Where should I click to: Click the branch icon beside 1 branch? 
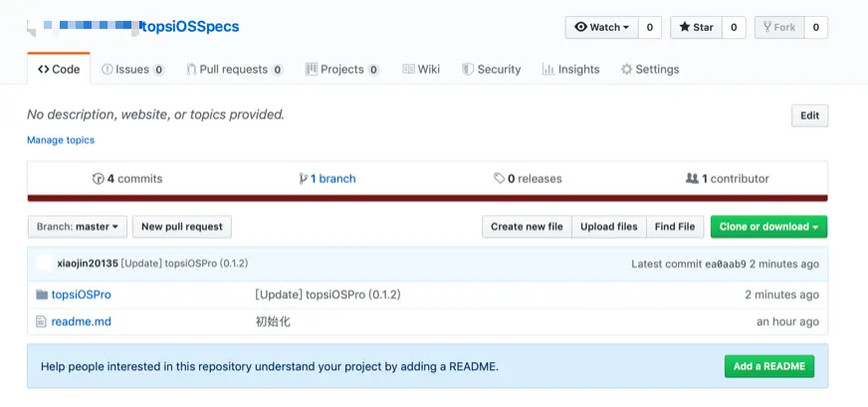tap(303, 179)
